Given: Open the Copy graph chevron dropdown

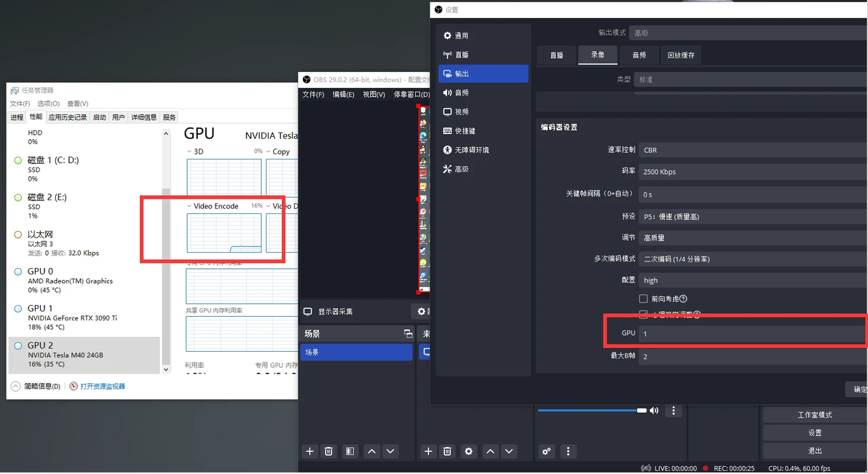Looking at the screenshot, I should (x=269, y=151).
